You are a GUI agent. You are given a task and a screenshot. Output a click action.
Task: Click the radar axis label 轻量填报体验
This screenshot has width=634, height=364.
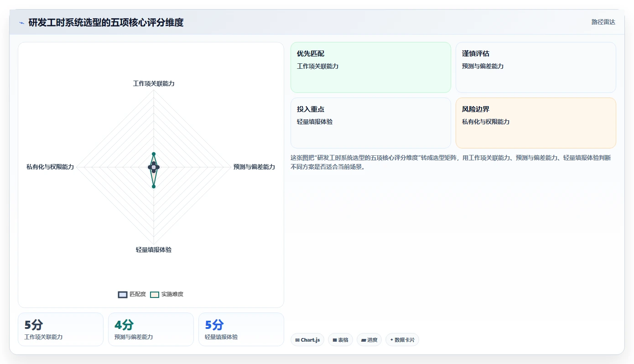coord(154,250)
